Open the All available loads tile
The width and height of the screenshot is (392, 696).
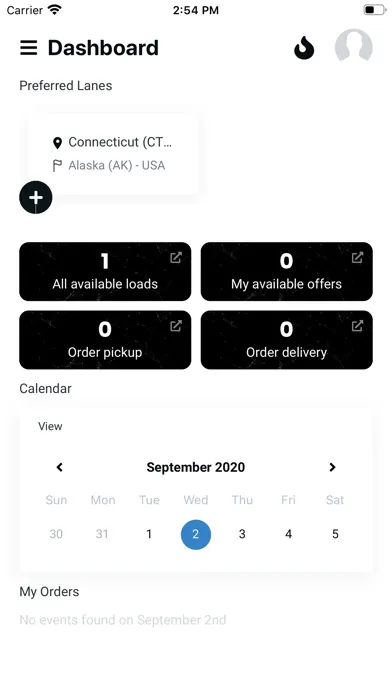coord(105,271)
